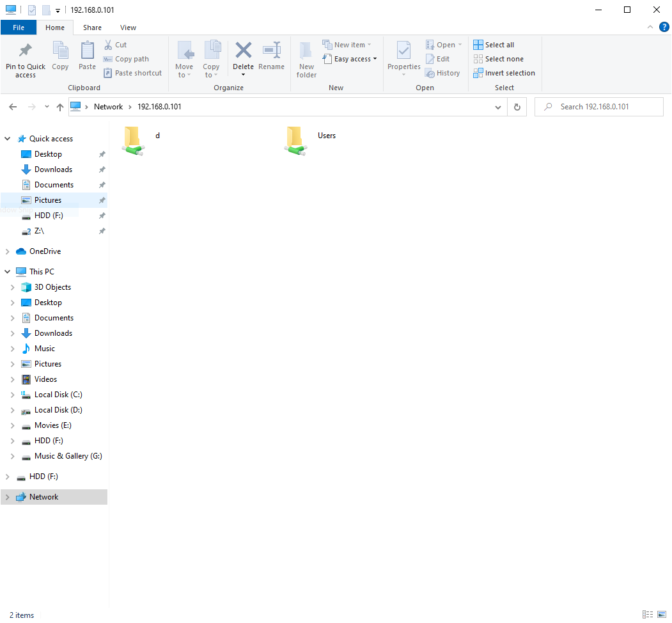Click the Properties quick access toolbar icon

pos(32,10)
